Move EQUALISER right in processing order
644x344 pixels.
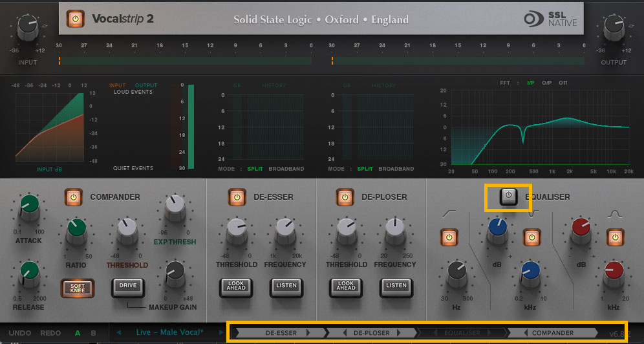pos(489,332)
